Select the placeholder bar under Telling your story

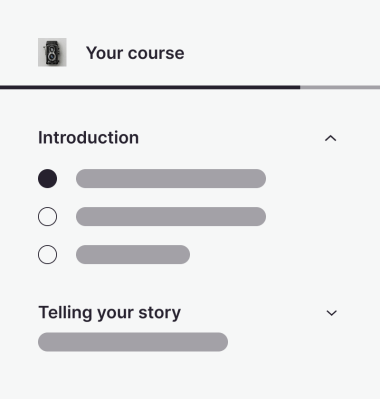133,342
